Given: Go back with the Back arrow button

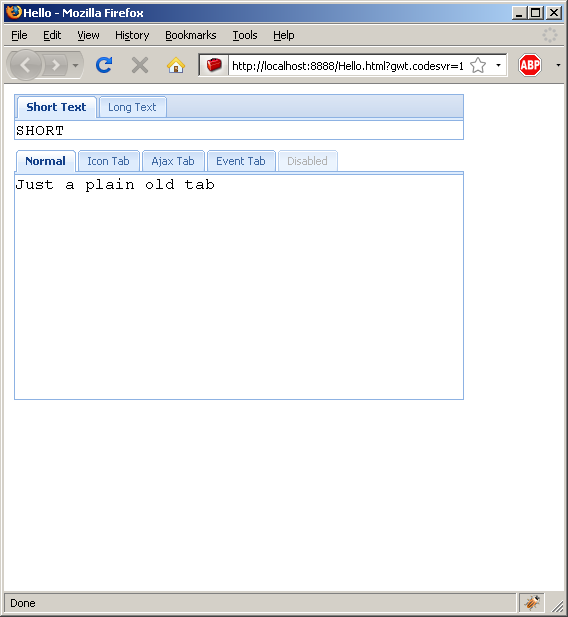Looking at the screenshot, I should point(26,65).
